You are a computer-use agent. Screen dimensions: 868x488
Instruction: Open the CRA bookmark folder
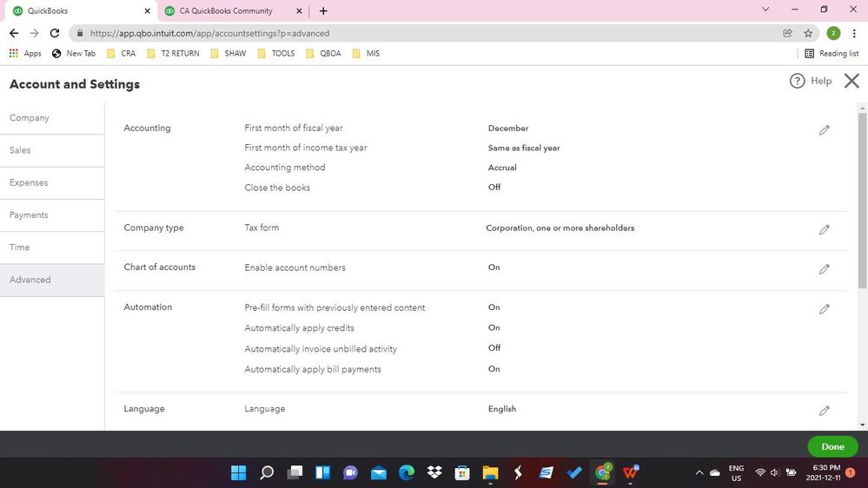pyautogui.click(x=122, y=53)
